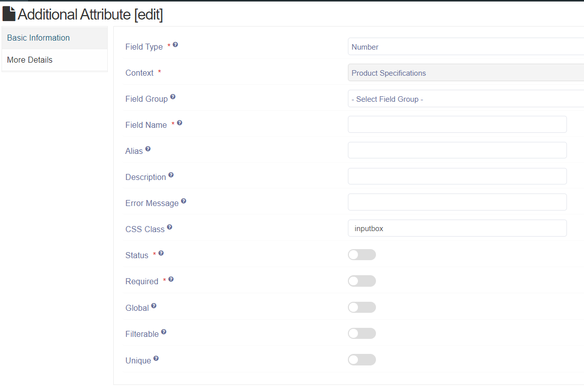Click the Error Message input field
Screen dimensions: 584x392
coord(457,202)
